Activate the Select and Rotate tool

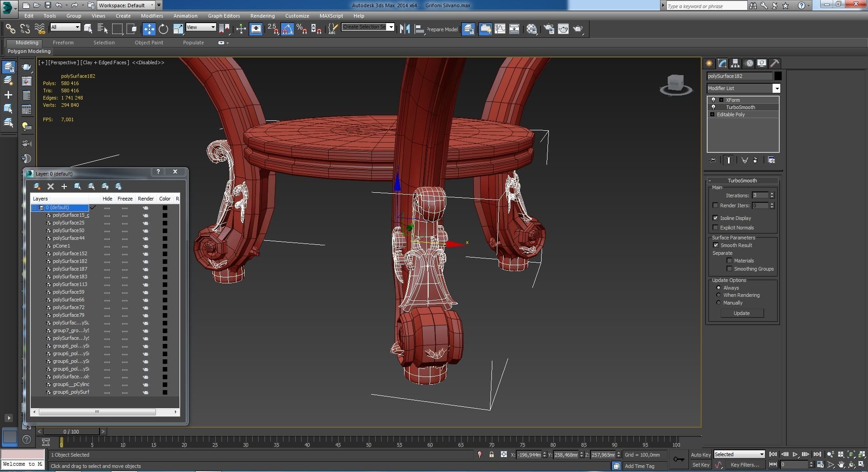click(x=163, y=29)
